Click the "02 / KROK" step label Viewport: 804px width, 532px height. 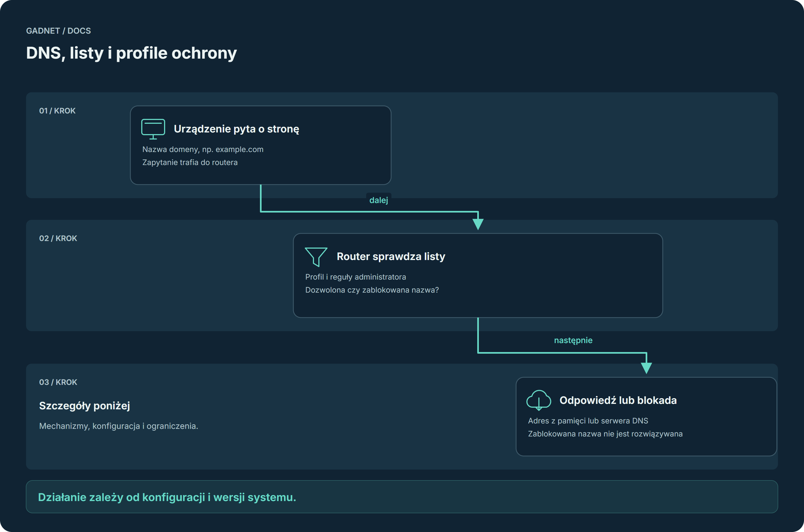58,239
